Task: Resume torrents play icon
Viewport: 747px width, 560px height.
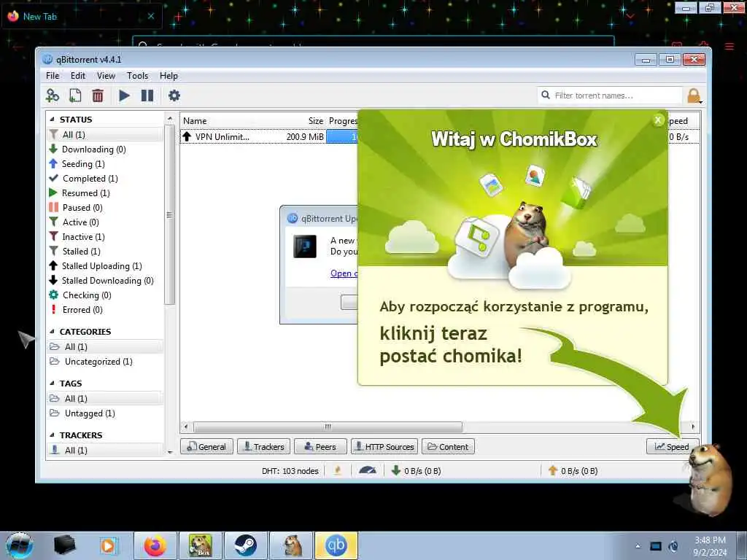Action: (x=124, y=96)
